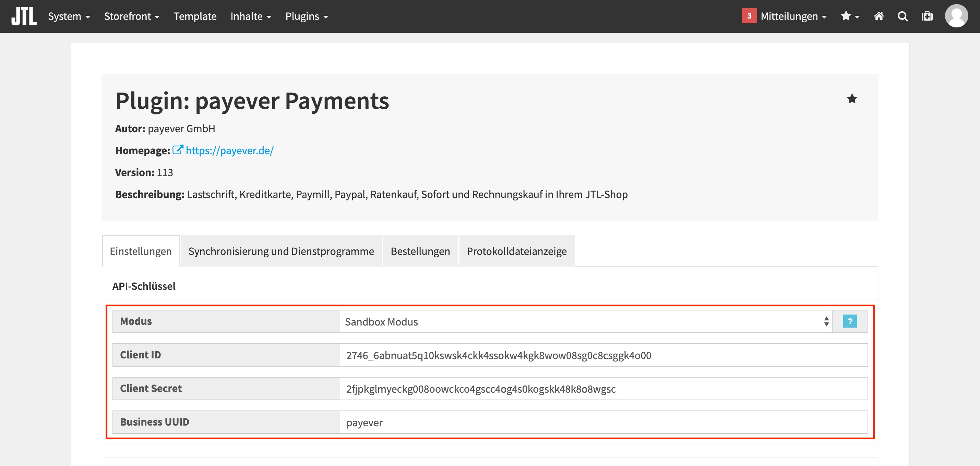Click the 'Autor: payever GmbH' text

click(x=165, y=128)
